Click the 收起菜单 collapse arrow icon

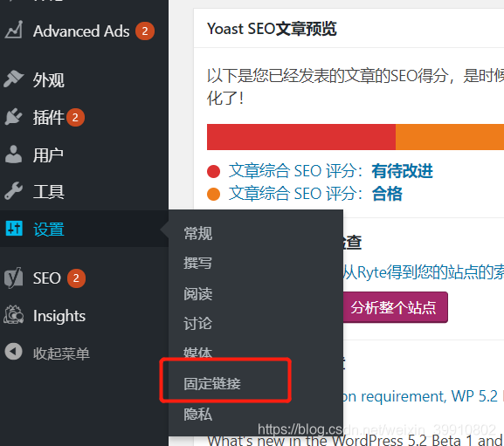[x=14, y=352]
